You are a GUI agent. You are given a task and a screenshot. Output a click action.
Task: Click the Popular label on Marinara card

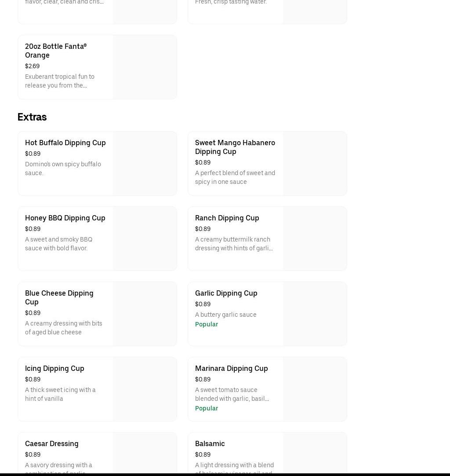[x=206, y=408]
